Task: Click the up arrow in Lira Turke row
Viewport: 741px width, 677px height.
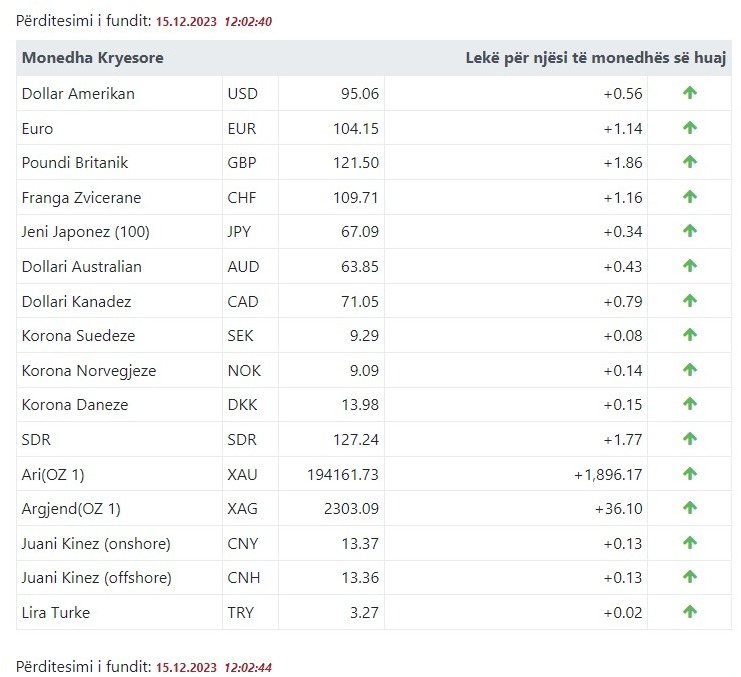Action: (689, 612)
